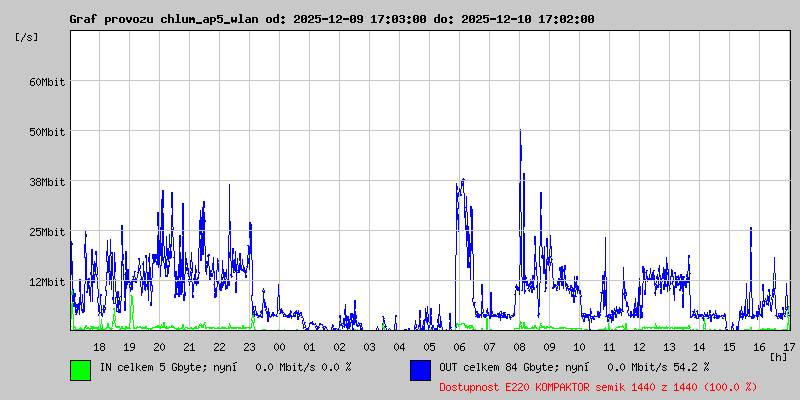Click the '05' hour tick label
The image size is (800, 400).
click(x=430, y=347)
